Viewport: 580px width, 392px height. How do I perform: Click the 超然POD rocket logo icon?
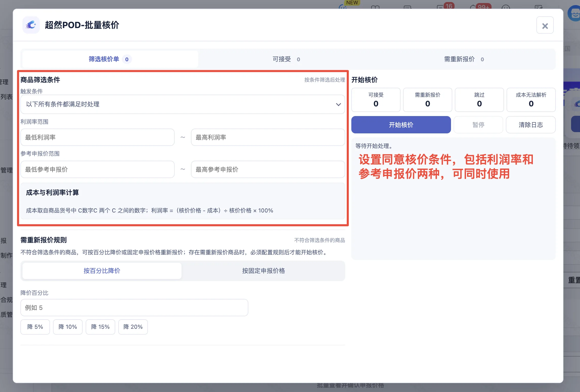[x=31, y=25]
